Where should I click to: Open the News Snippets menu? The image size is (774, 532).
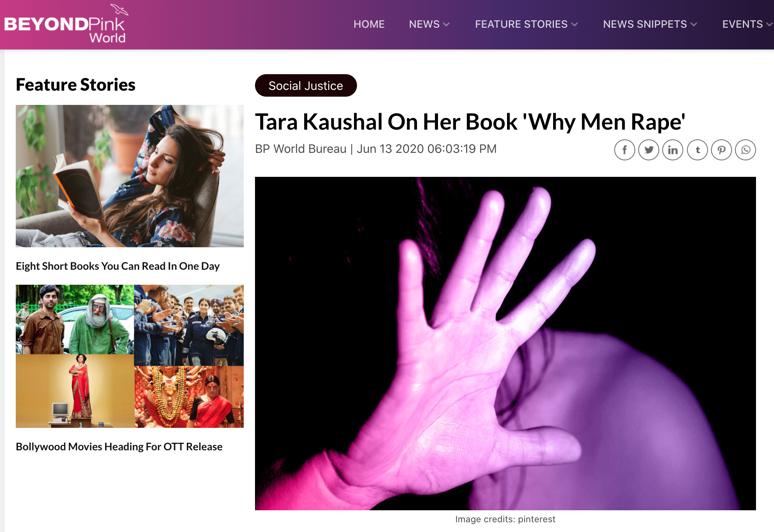click(645, 24)
